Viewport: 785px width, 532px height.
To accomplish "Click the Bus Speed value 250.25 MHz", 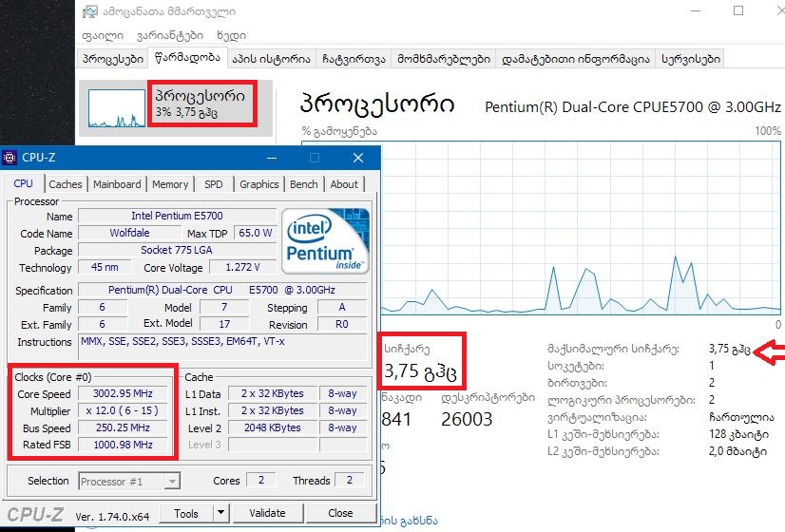I will [124, 427].
